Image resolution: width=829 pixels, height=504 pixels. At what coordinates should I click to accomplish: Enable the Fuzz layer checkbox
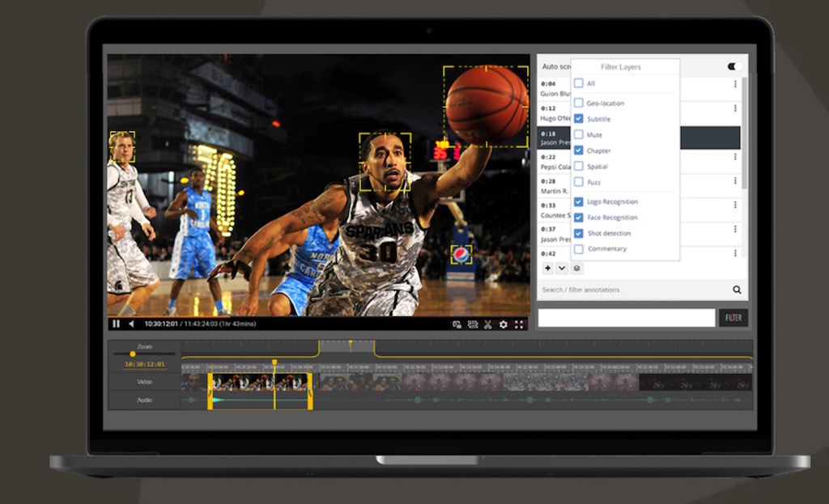tap(578, 182)
